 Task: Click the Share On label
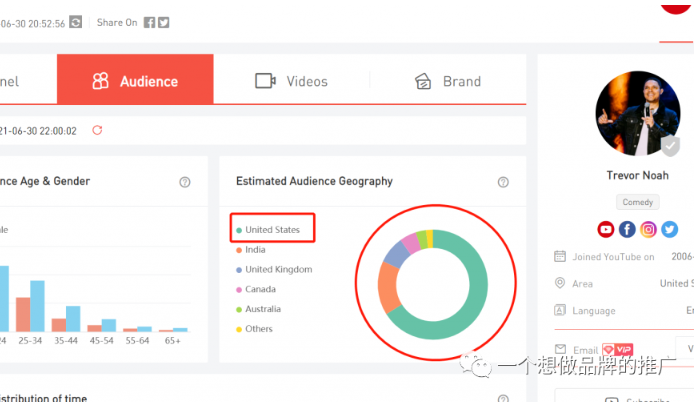117,23
